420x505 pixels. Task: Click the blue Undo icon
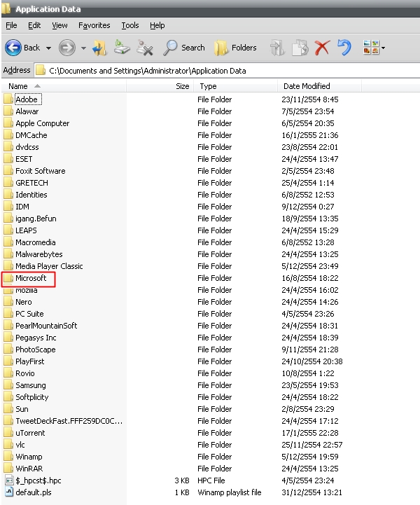pyautogui.click(x=344, y=48)
